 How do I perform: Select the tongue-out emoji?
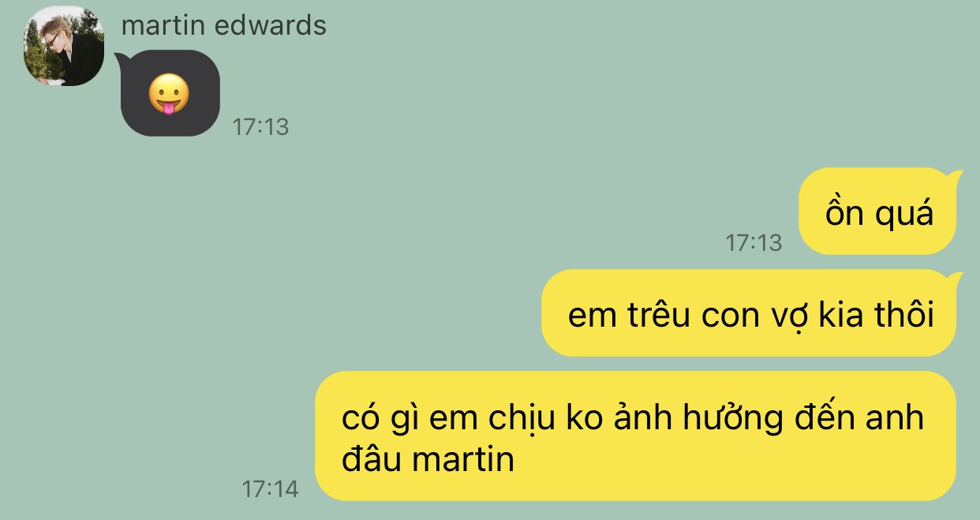(x=169, y=95)
